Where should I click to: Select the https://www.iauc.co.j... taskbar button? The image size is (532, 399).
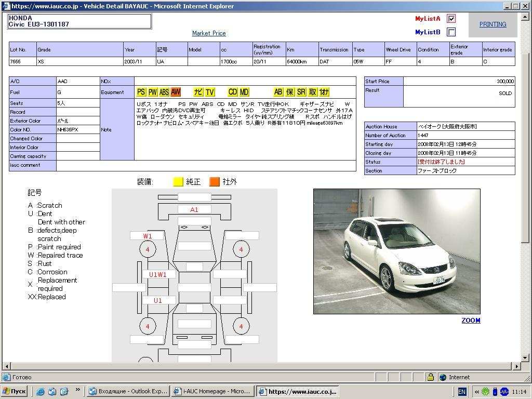pos(298,391)
